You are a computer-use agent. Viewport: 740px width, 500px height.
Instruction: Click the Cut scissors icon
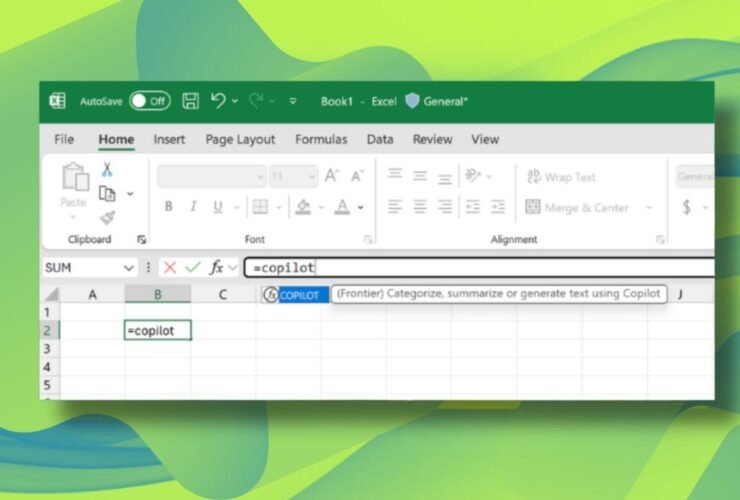(107, 169)
